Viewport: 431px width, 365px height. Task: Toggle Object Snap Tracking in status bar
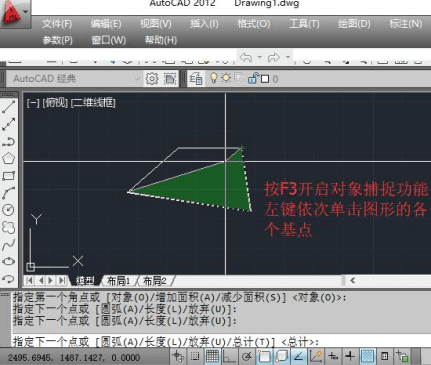pyautogui.click(x=299, y=357)
